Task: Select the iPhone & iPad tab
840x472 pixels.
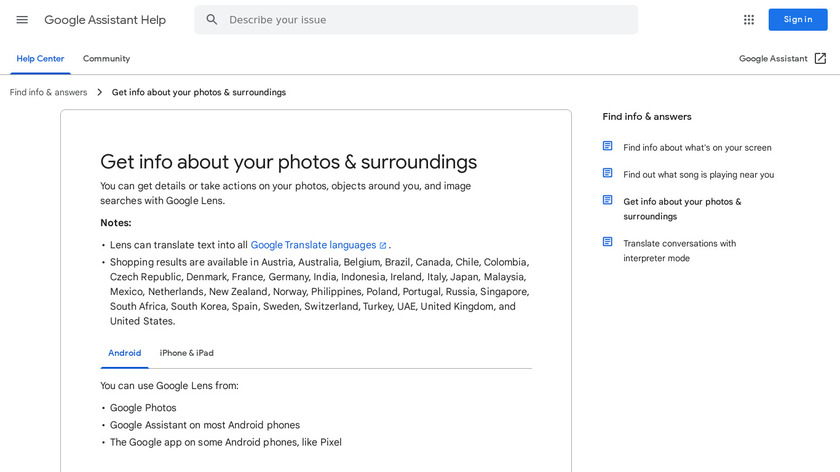Action: point(186,353)
